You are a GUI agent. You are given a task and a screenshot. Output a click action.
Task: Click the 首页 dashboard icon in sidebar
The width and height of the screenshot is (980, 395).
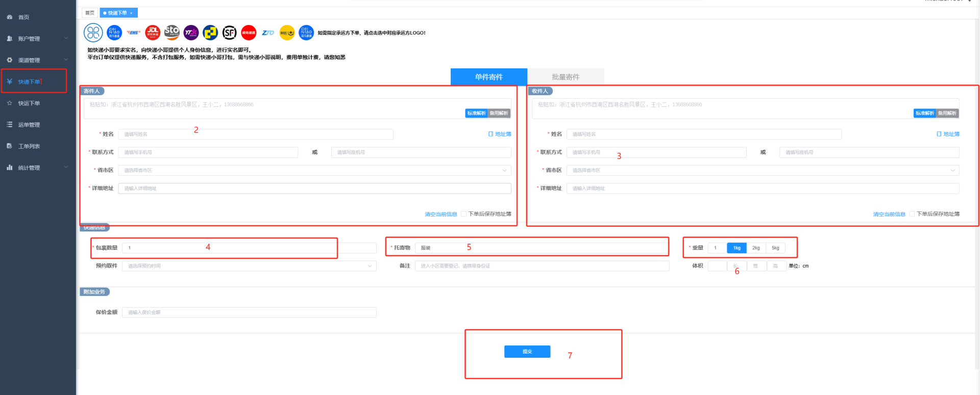pos(10,17)
